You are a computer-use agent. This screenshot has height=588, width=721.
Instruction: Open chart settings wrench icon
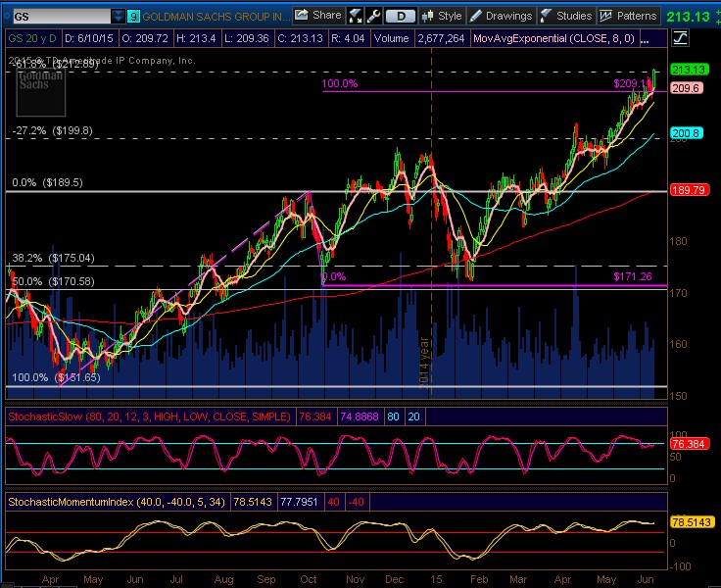373,16
